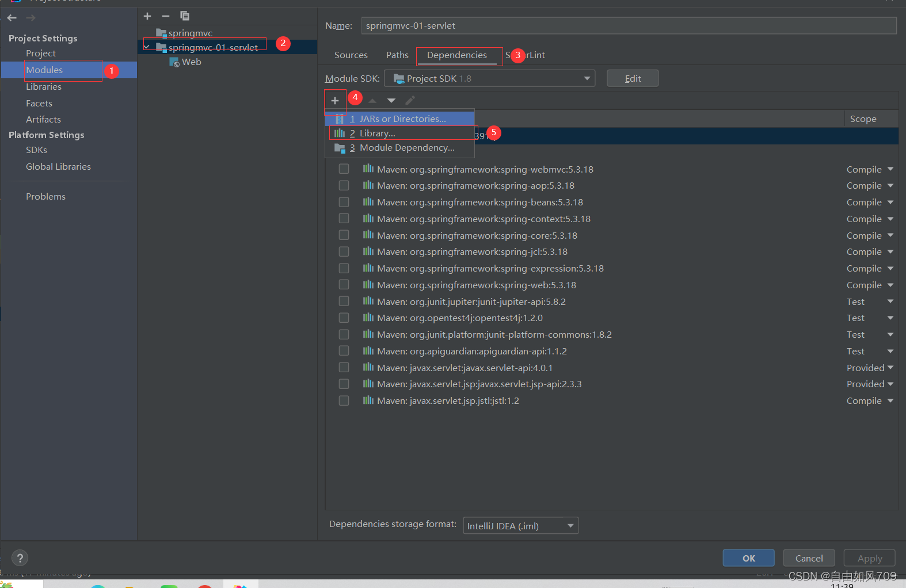Screen dimensions: 906x588
Task: Open the Module SDK dropdown
Action: pos(489,78)
